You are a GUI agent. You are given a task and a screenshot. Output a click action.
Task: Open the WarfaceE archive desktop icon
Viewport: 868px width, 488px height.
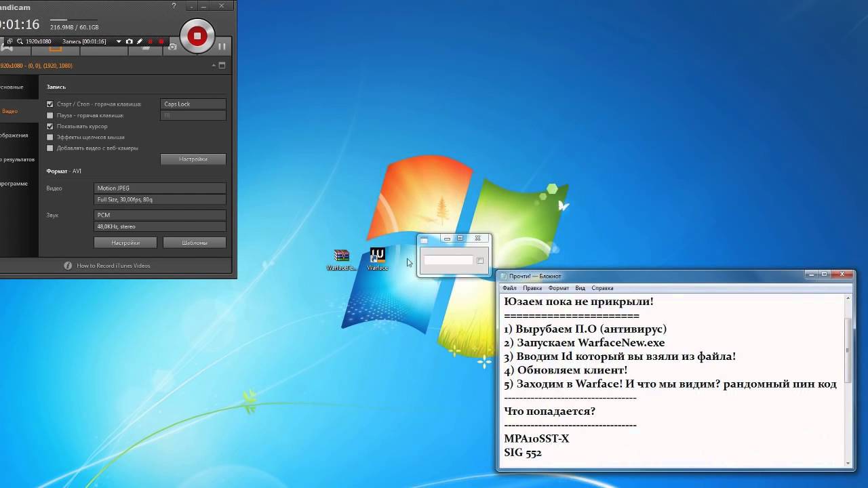point(342,260)
